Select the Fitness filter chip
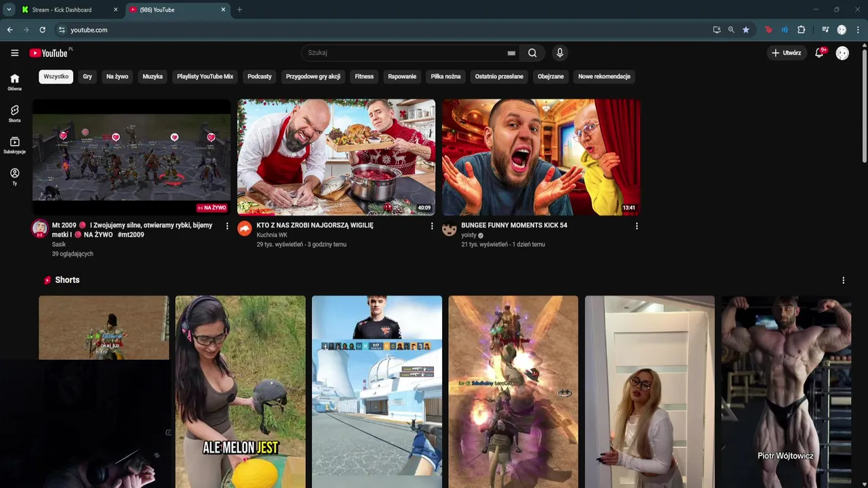The image size is (868, 488). click(x=364, y=77)
